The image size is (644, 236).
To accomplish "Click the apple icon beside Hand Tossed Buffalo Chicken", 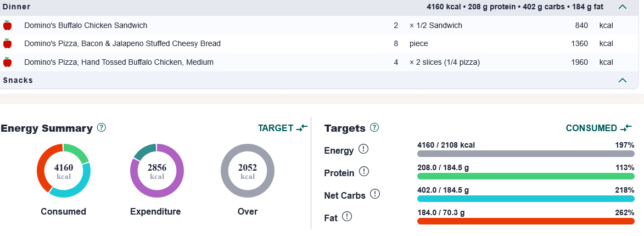I will click(7, 62).
